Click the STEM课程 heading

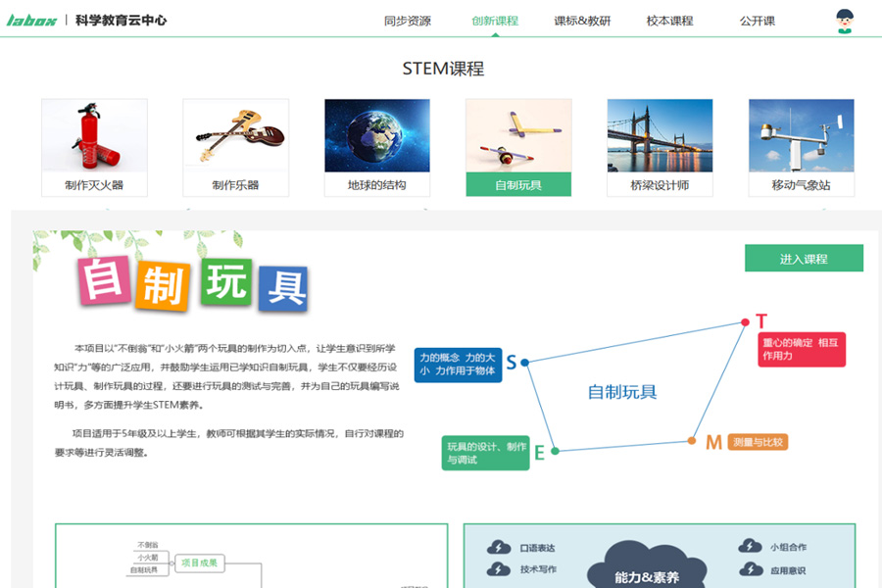443,69
